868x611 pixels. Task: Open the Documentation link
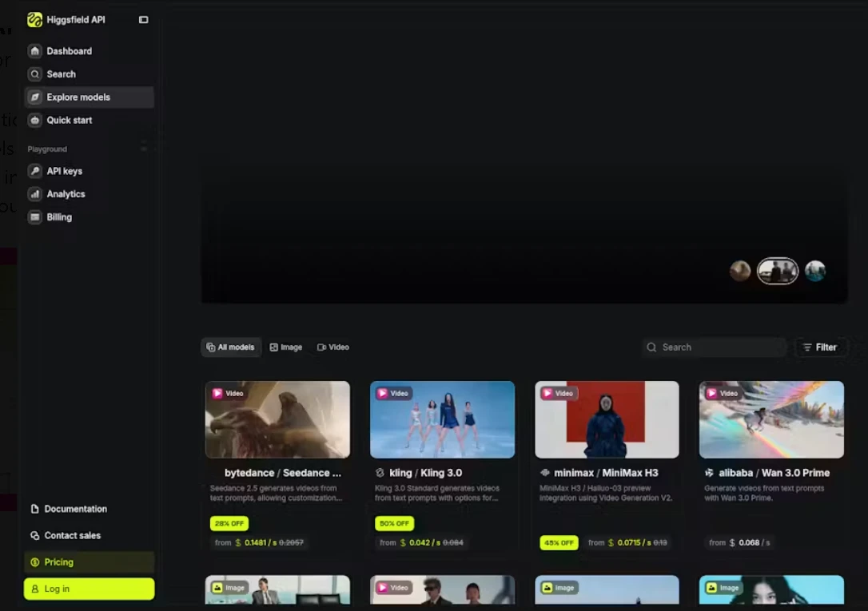pyautogui.click(x=90, y=509)
